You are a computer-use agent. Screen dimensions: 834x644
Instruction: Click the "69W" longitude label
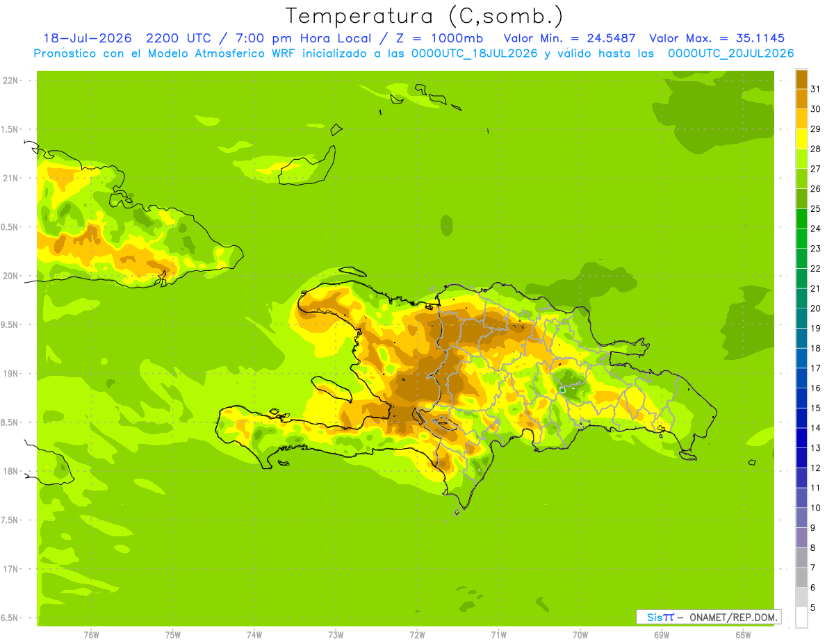point(662,635)
